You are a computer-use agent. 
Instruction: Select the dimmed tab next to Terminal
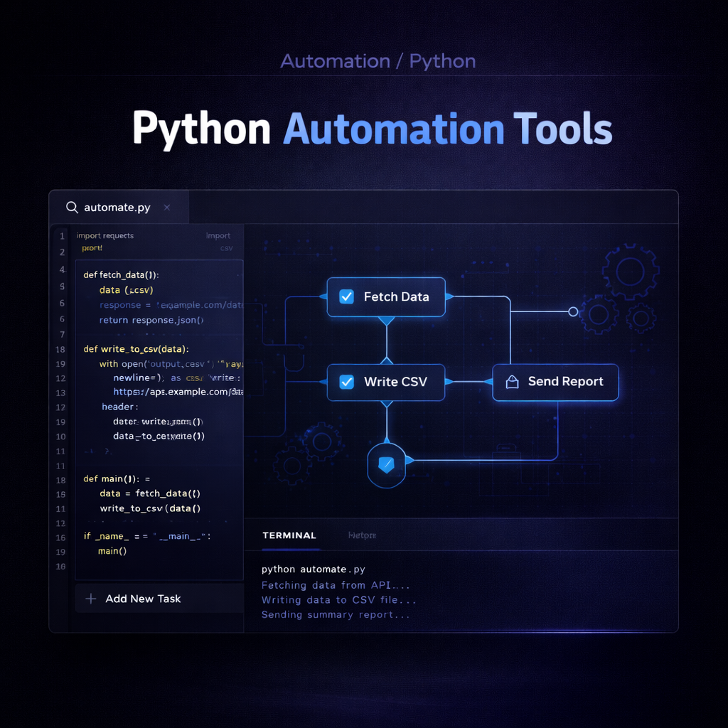362,535
